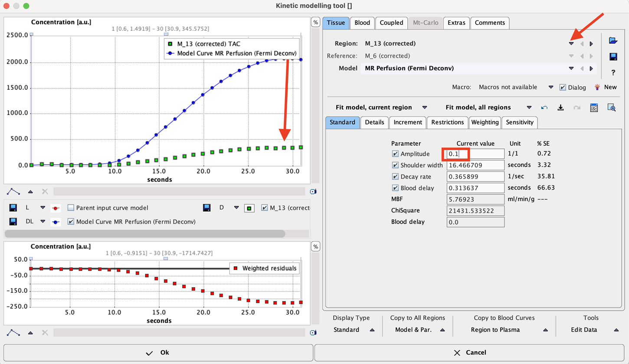Click save icon in Model Curve row
629x364 pixels.
tap(13, 222)
